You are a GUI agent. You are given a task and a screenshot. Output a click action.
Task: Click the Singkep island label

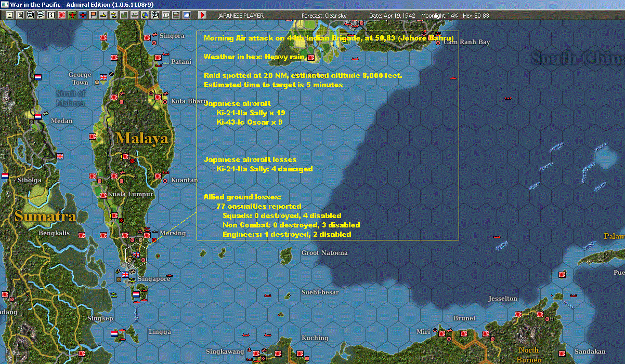[x=100, y=318]
